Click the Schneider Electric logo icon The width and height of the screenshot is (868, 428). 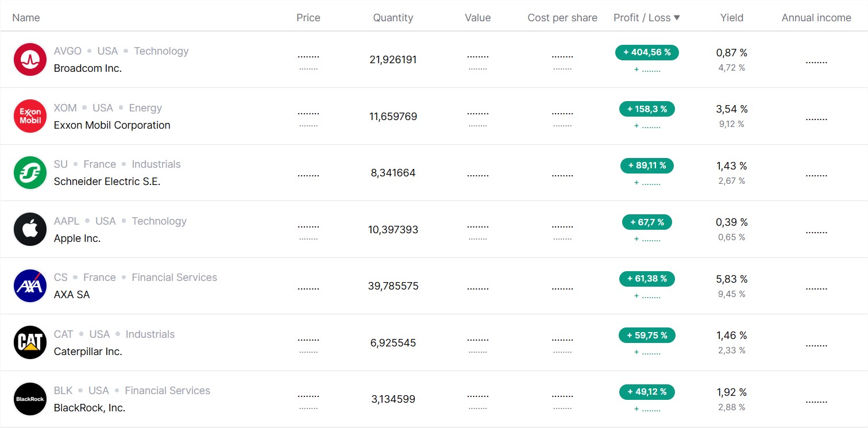30,172
